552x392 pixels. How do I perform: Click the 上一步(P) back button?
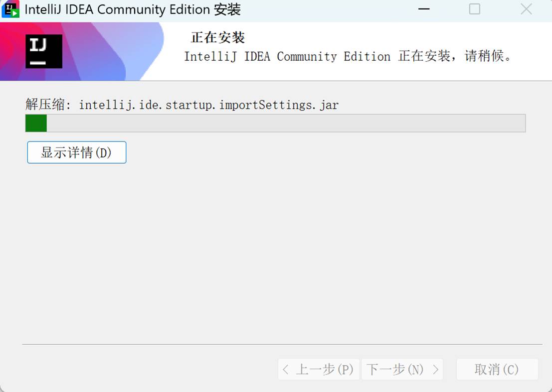(x=319, y=370)
